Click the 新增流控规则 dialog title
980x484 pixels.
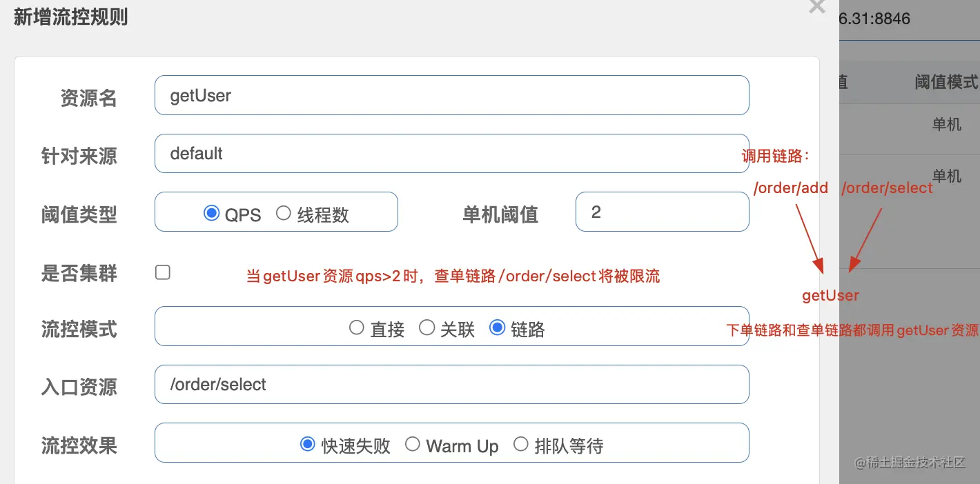(71, 17)
